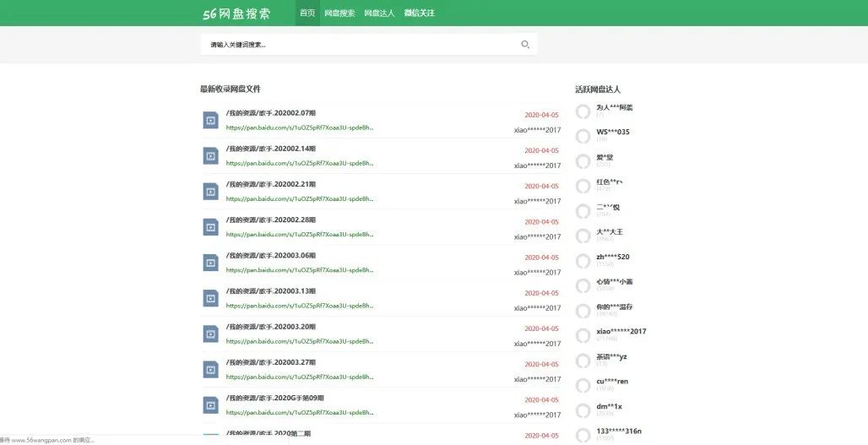Click uploader xiao******2017 in 202003.06期 row
868x445 pixels.
(x=537, y=272)
